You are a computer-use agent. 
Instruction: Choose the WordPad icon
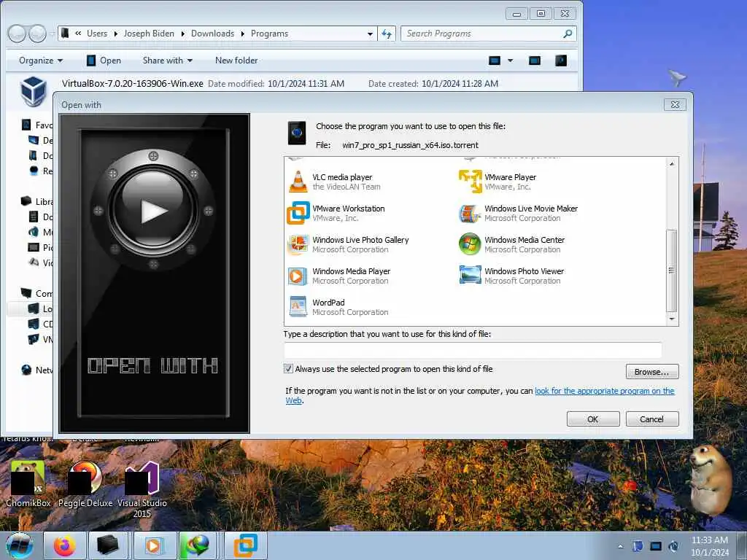(298, 307)
